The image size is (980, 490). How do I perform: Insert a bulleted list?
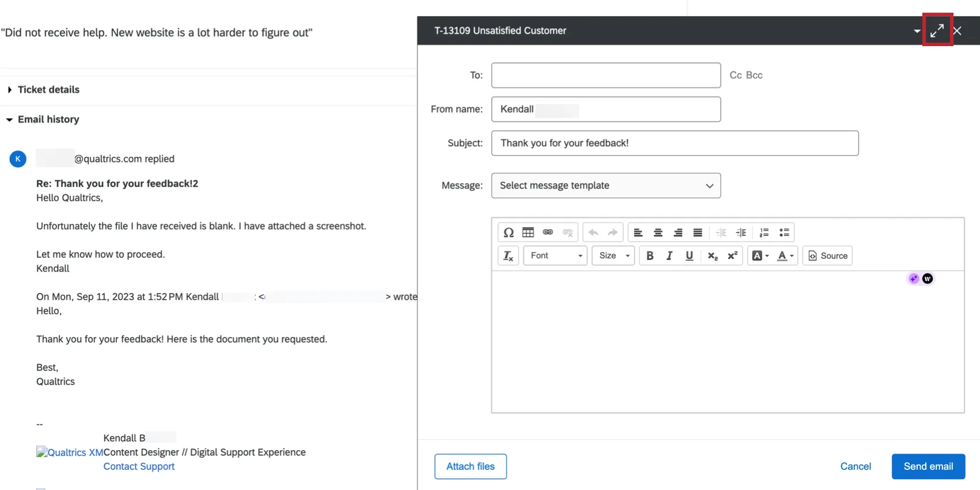(784, 233)
